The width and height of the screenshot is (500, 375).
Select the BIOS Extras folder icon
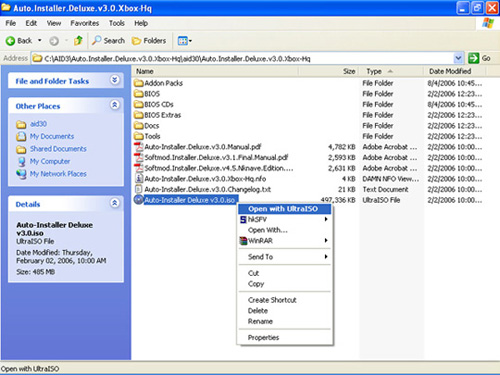[139, 115]
